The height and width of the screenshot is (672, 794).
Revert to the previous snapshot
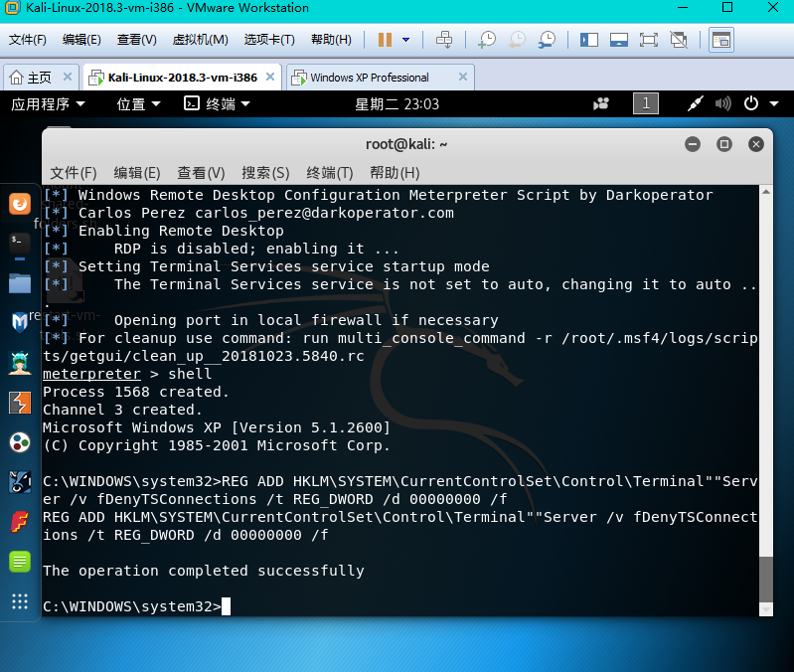click(517, 40)
